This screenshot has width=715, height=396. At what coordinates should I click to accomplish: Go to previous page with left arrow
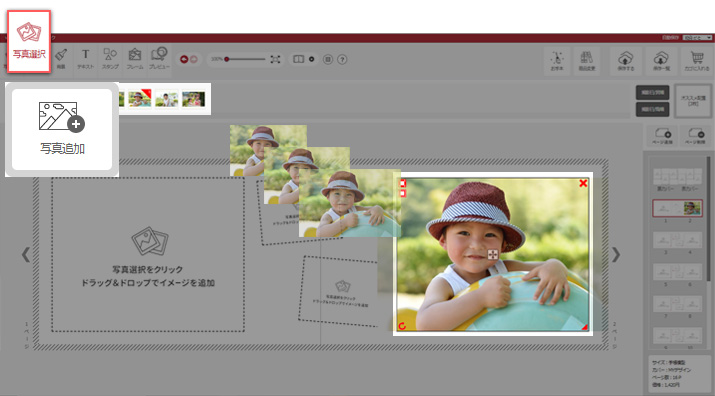[x=26, y=255]
